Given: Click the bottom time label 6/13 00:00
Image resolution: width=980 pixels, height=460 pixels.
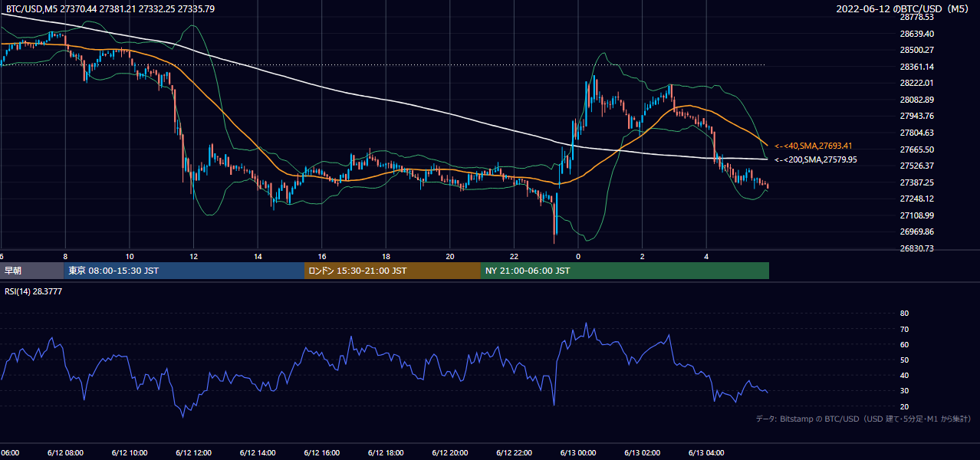Looking at the screenshot, I should (x=578, y=452).
